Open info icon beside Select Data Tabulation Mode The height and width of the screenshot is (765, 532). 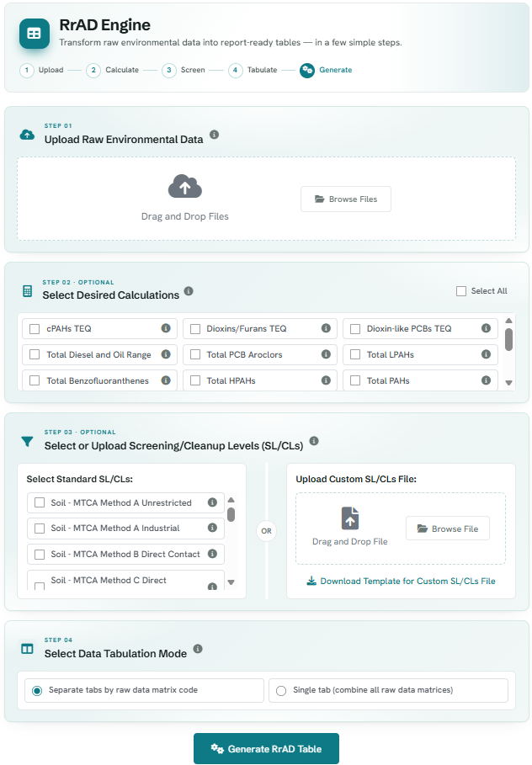tap(198, 649)
